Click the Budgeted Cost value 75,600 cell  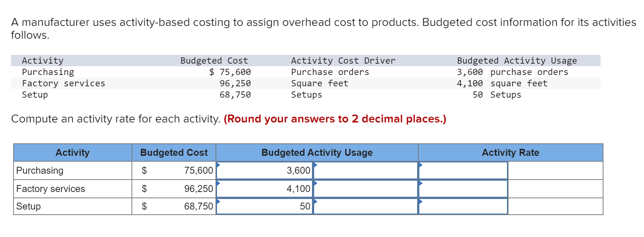tap(198, 170)
